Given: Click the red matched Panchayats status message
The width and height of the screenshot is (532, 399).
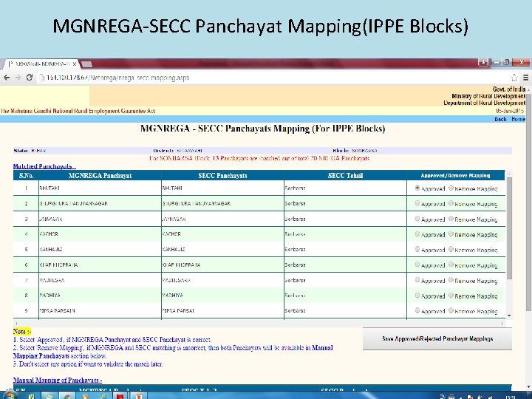Looking at the screenshot, I should click(259, 158).
